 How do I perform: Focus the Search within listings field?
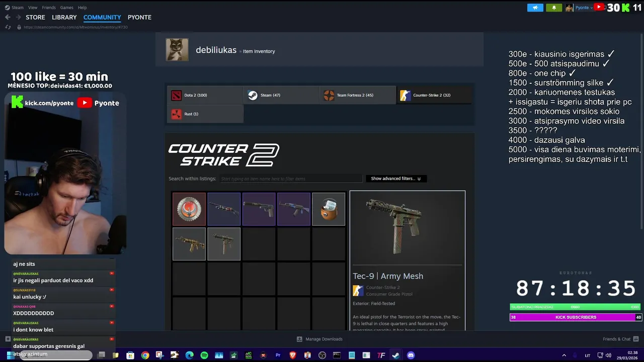pyautogui.click(x=290, y=178)
